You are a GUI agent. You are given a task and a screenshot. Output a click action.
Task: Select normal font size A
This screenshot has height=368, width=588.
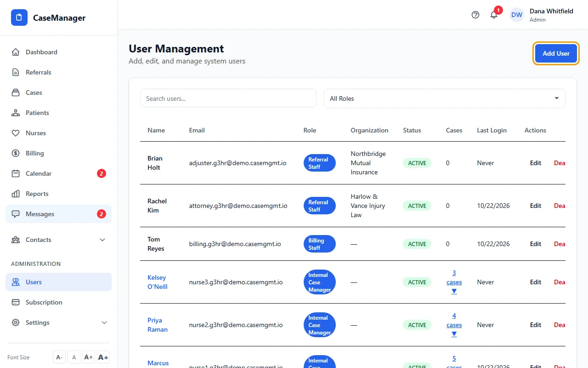click(74, 357)
